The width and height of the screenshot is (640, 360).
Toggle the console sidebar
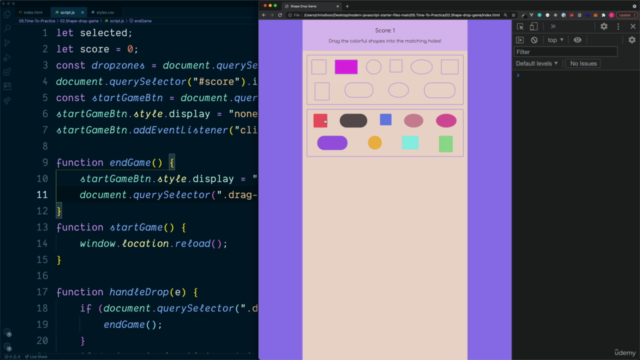tap(520, 40)
